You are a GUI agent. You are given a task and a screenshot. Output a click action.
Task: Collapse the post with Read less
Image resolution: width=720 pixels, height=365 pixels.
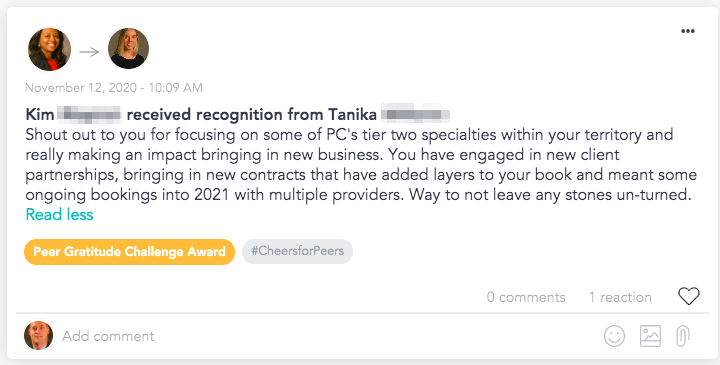coord(59,214)
